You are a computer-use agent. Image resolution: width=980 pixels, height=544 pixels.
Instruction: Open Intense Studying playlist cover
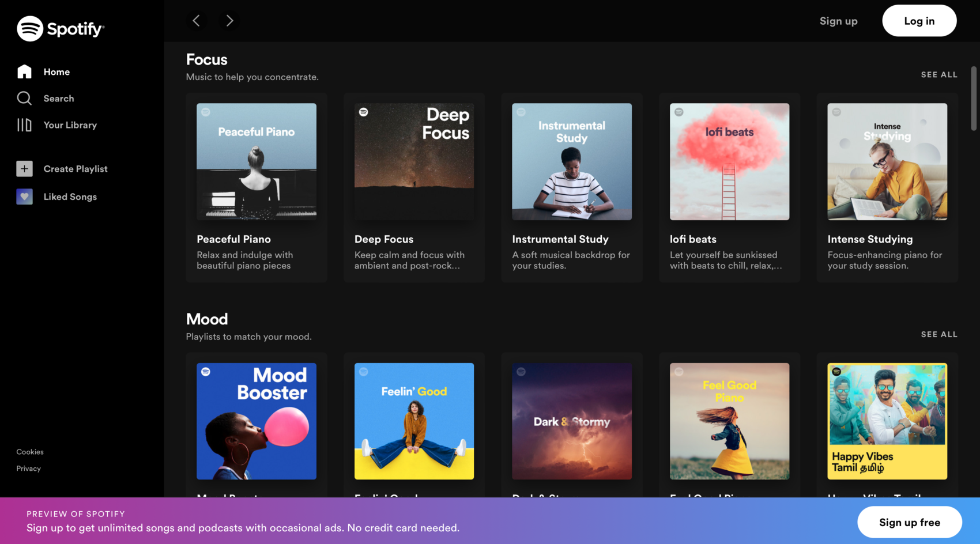(887, 162)
